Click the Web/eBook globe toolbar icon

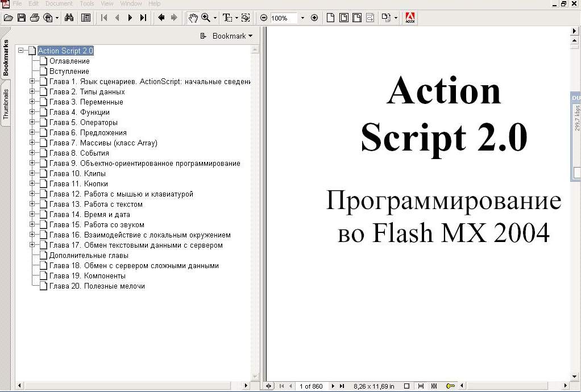(x=48, y=18)
